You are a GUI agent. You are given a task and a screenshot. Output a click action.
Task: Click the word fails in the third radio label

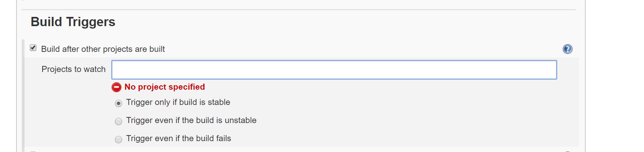[x=223, y=138]
